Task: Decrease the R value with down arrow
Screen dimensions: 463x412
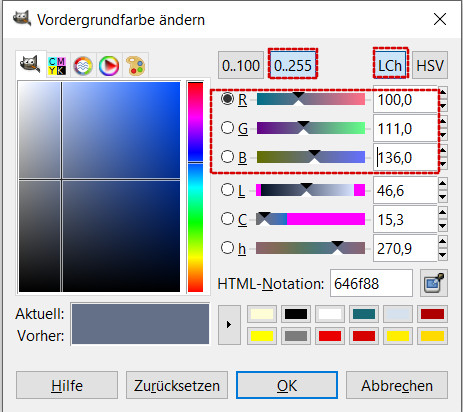Action: click(x=443, y=106)
